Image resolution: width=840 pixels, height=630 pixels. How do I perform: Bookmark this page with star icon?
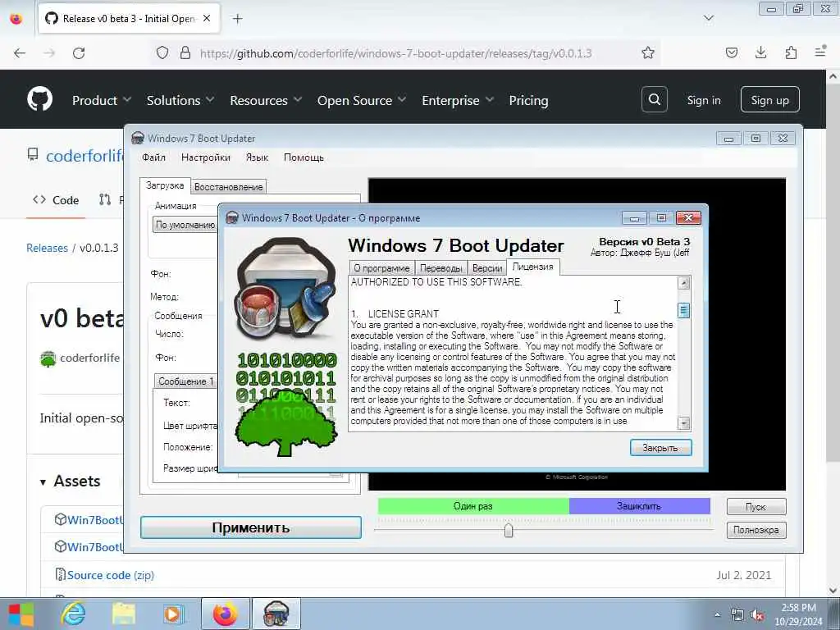tap(648, 52)
